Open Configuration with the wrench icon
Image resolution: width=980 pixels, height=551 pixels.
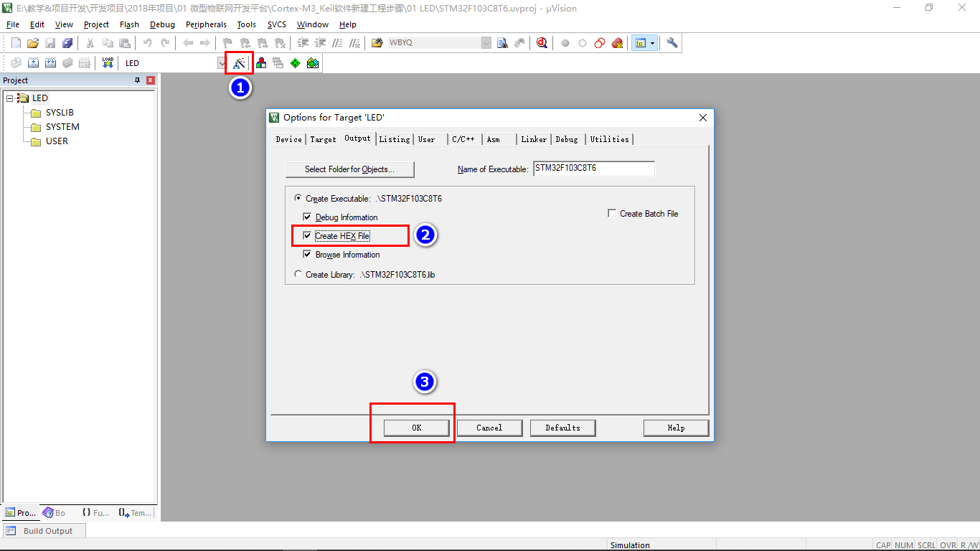(x=672, y=43)
